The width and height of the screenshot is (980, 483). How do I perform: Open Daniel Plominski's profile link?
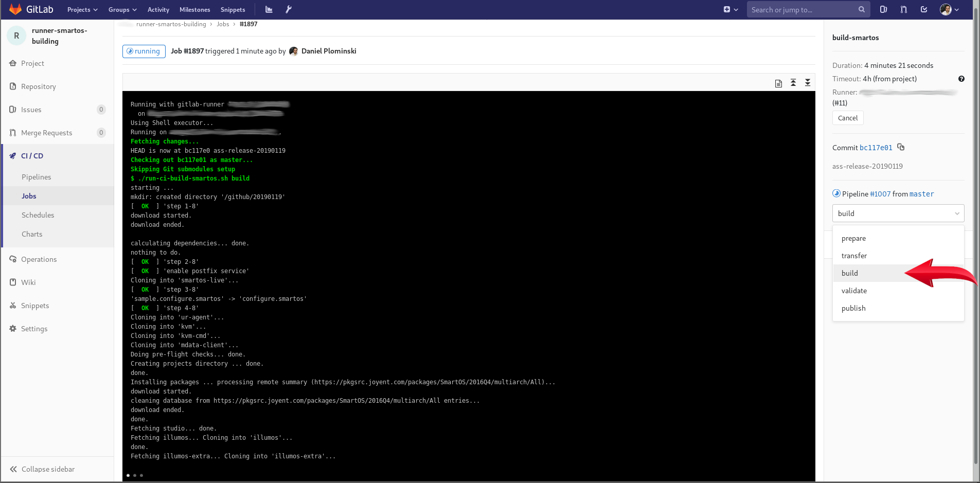pos(329,51)
